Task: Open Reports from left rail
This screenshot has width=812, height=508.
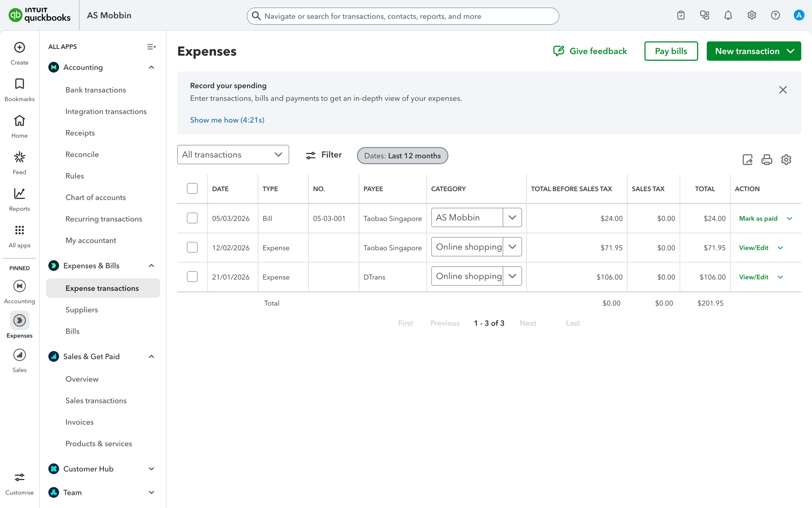Action: [x=19, y=194]
